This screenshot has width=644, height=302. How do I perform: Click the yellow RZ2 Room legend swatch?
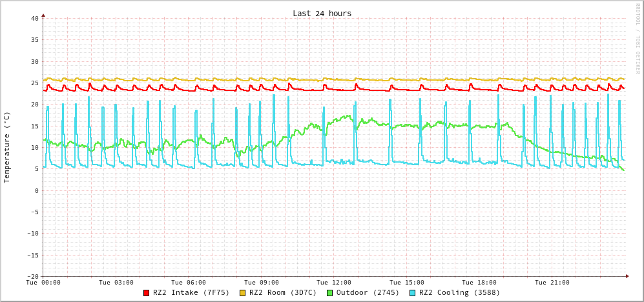coord(243,293)
